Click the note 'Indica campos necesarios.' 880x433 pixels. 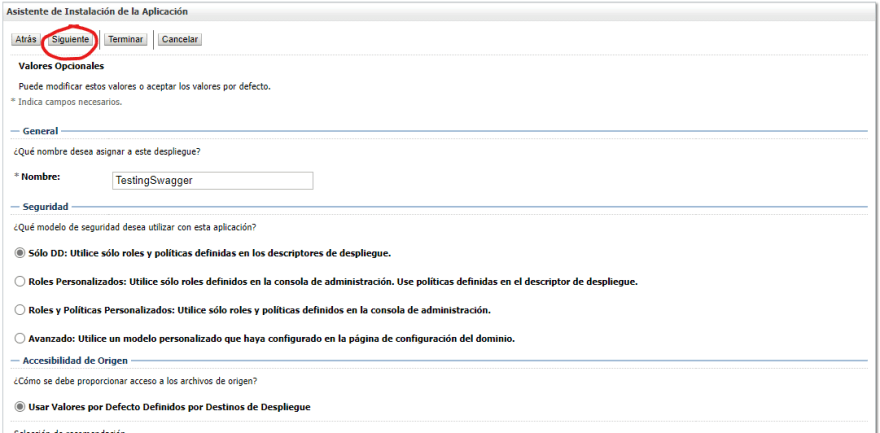coord(70,102)
